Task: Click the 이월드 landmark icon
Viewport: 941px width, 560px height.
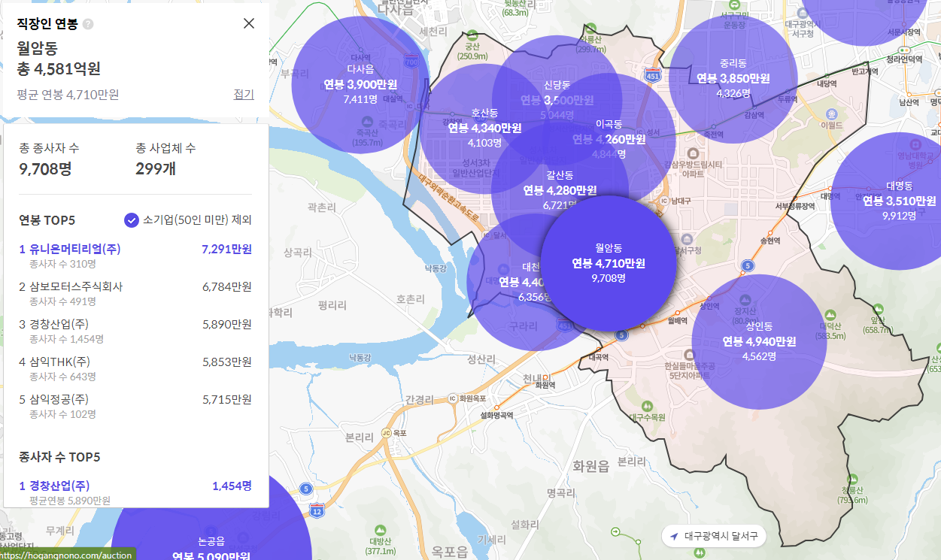Action: (x=832, y=113)
